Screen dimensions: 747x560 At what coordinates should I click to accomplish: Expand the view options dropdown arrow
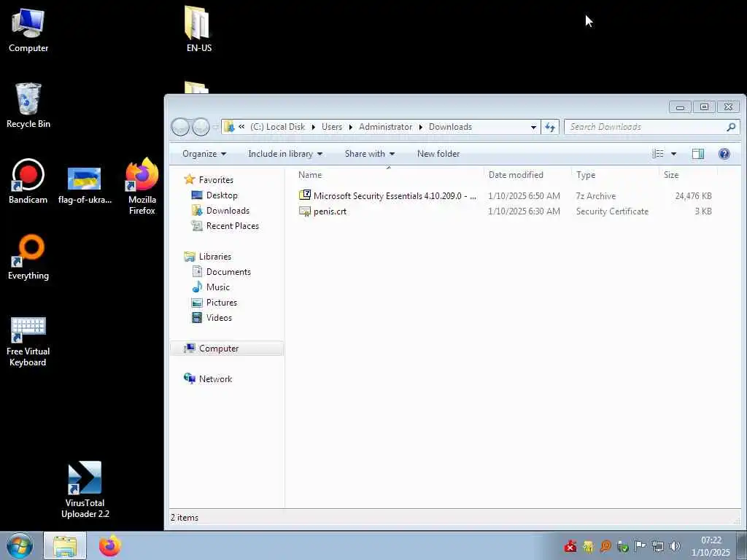[x=673, y=153]
